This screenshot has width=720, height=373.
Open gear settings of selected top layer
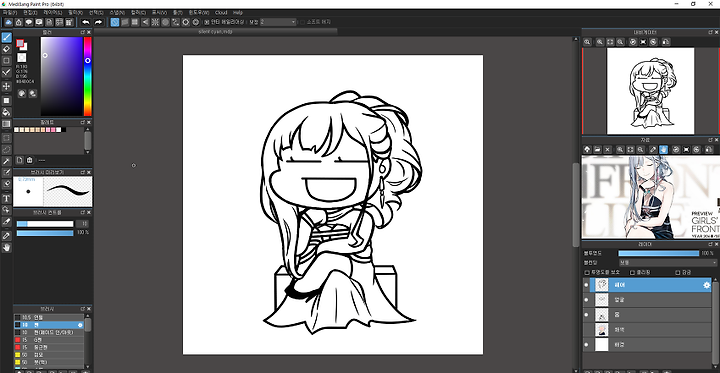pyautogui.click(x=707, y=285)
